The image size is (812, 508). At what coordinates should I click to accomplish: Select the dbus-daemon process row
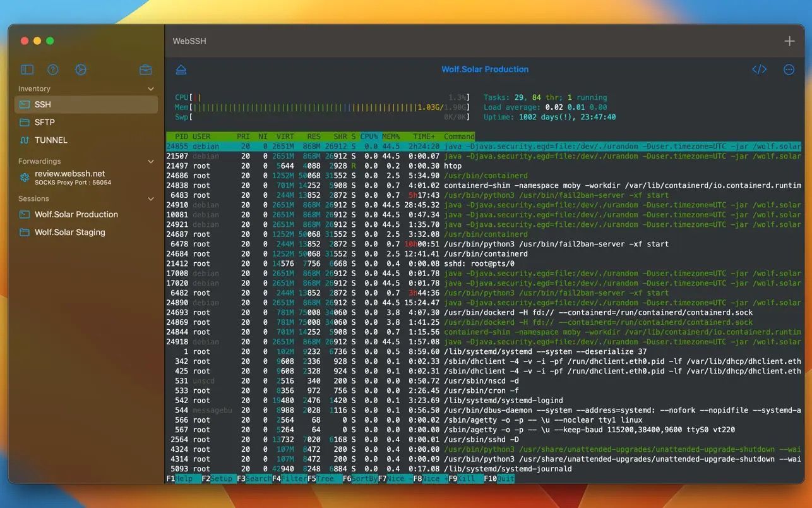[484, 410]
